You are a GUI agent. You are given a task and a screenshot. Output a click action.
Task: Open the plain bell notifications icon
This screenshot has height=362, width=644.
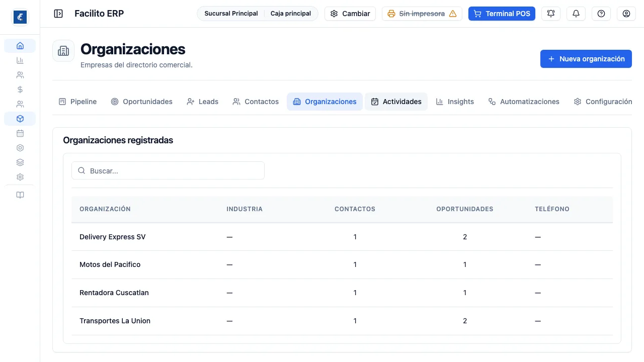576,14
